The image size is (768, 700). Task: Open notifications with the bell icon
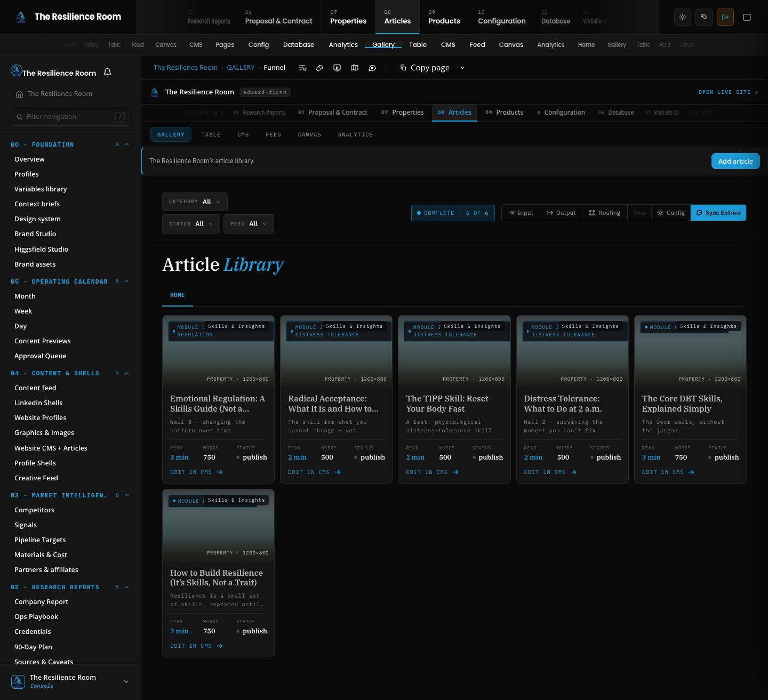[107, 72]
